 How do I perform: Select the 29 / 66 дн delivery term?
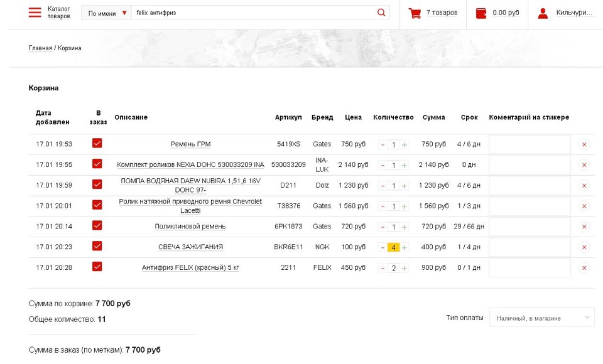pyautogui.click(x=469, y=227)
